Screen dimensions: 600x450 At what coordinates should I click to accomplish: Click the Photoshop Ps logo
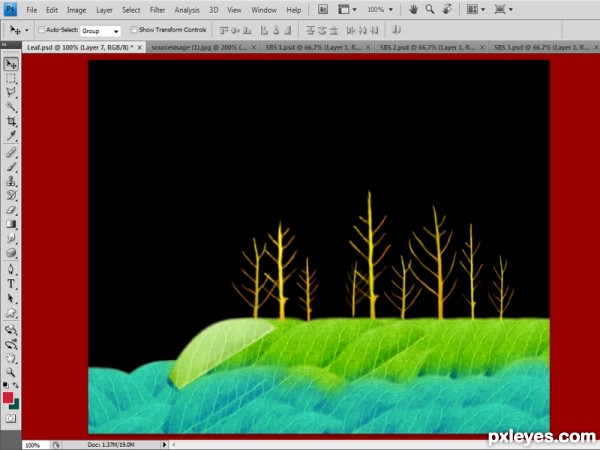(10, 9)
